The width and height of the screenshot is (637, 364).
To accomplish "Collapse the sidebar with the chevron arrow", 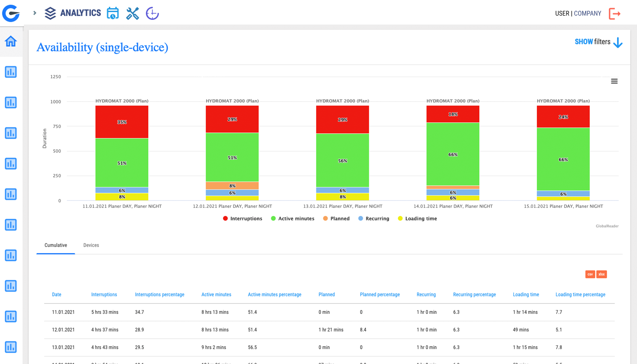I will (x=34, y=13).
